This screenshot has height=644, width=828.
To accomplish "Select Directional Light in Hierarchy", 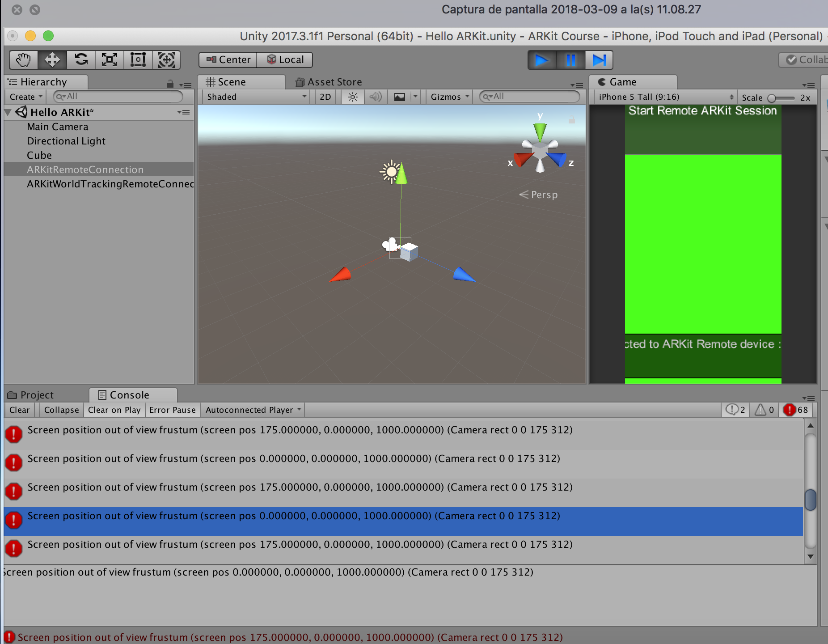I will 99,141.
